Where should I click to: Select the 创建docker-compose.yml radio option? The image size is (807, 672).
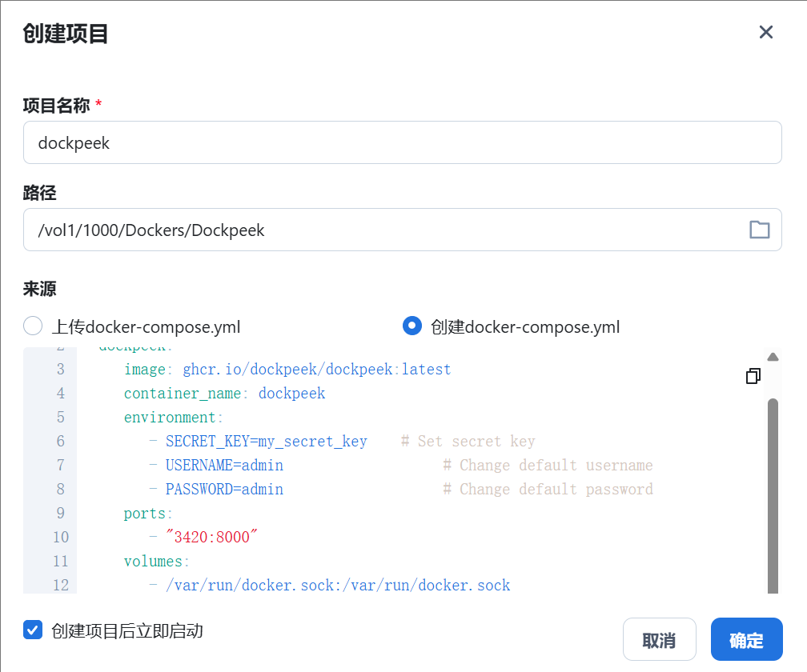click(412, 326)
